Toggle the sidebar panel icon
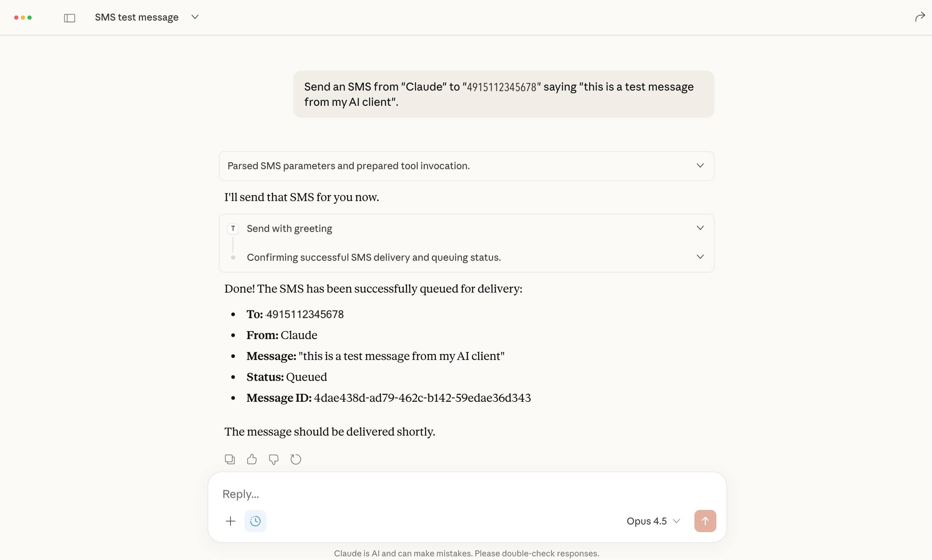 click(69, 18)
